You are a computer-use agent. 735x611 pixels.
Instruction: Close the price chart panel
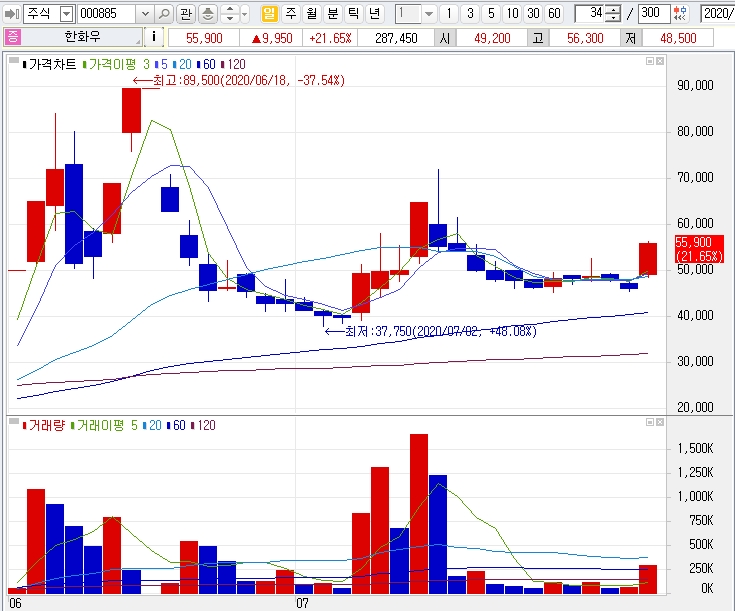click(660, 61)
